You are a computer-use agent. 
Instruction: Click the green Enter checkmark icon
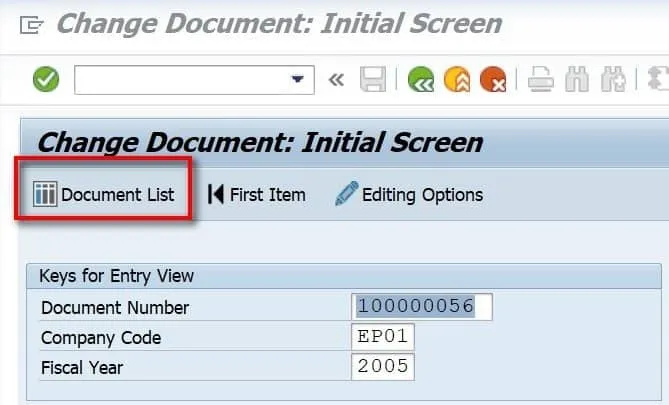tap(46, 79)
